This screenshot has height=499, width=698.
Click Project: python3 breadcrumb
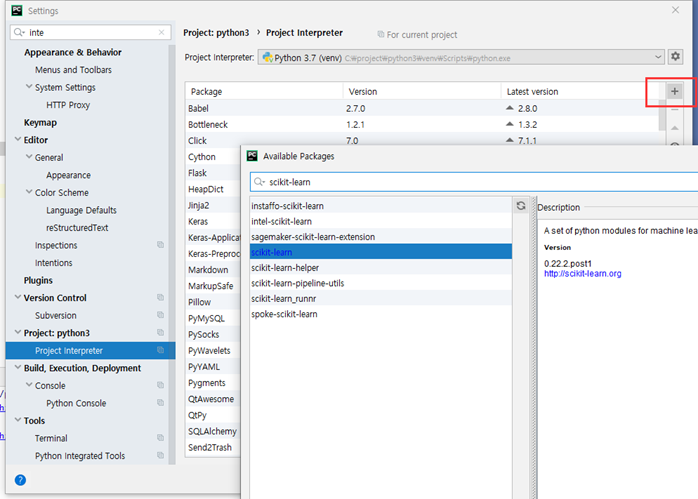(x=216, y=32)
